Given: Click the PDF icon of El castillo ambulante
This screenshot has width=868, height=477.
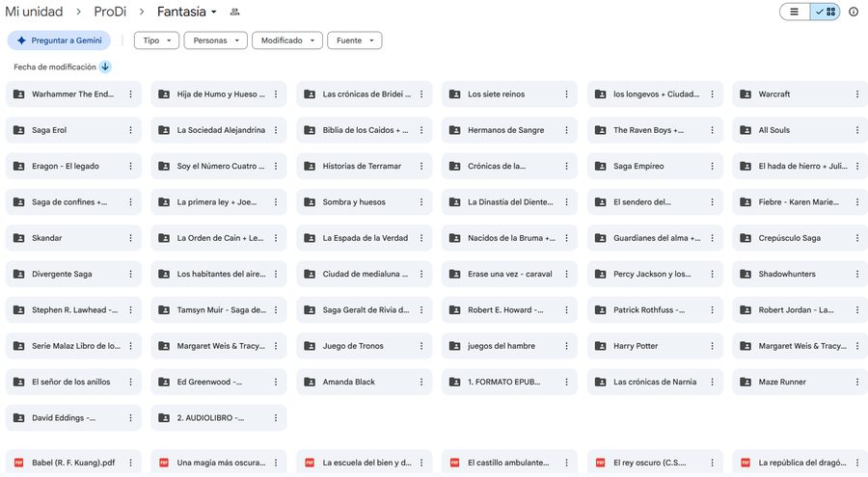Looking at the screenshot, I should (x=454, y=463).
